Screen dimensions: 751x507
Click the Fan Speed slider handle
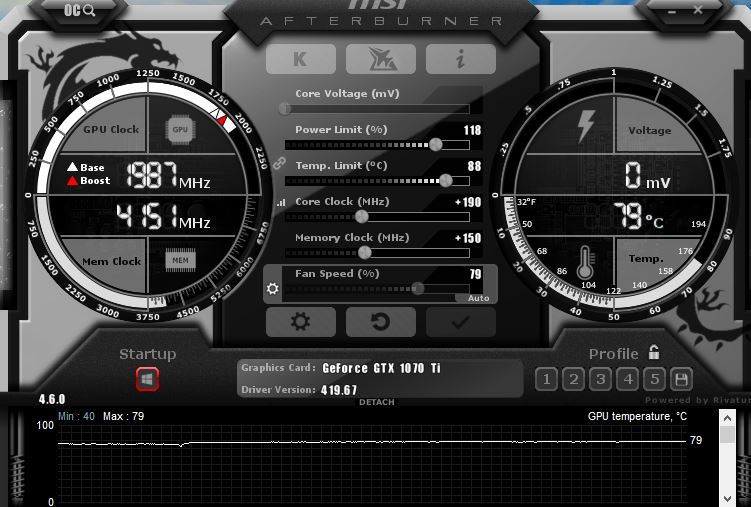418,288
